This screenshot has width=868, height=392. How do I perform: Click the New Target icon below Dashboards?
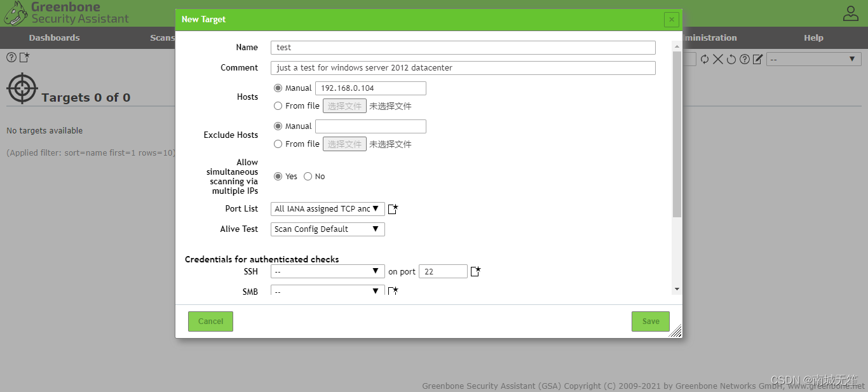[24, 57]
